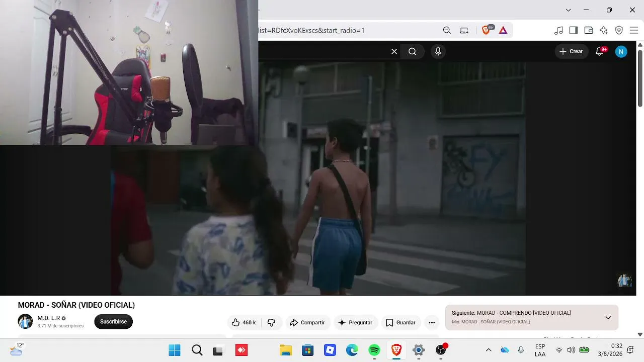Open Microsoft Edge from the taskbar

(x=352, y=350)
